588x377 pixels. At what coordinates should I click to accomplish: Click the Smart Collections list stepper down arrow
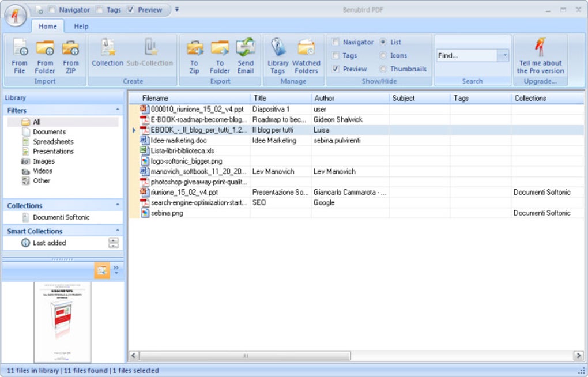tap(113, 246)
